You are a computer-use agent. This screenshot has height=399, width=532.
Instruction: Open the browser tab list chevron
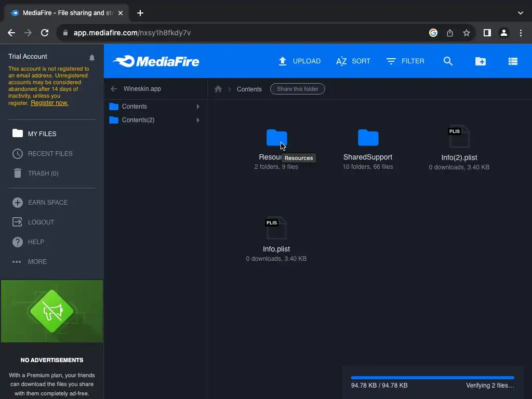pyautogui.click(x=521, y=13)
